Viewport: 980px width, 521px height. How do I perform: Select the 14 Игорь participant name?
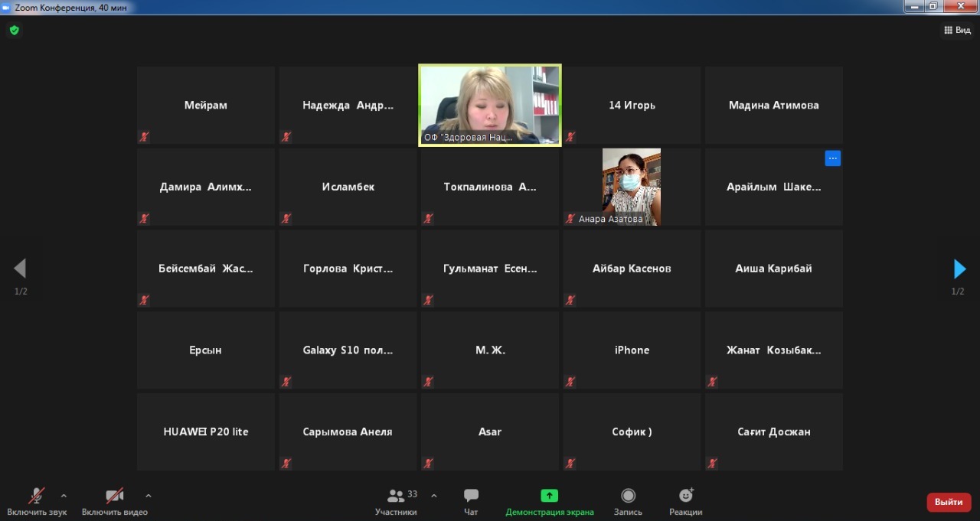tap(632, 106)
